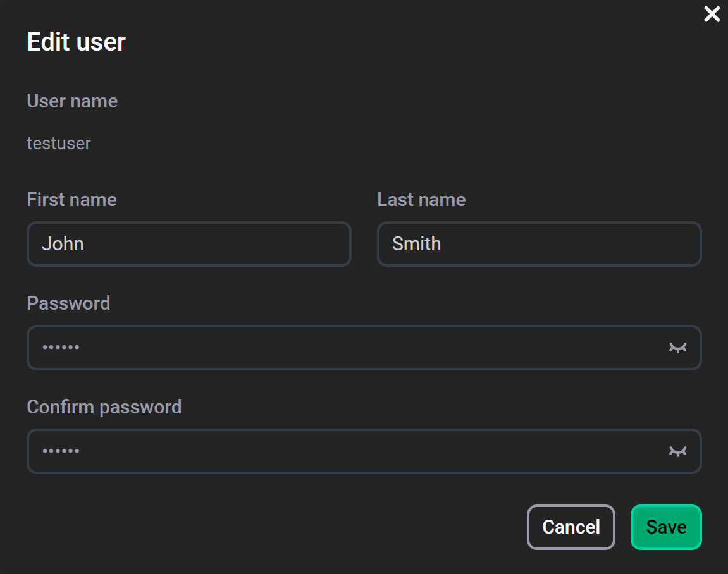Save the user changes
Viewport: 728px width, 574px height.
(x=666, y=527)
